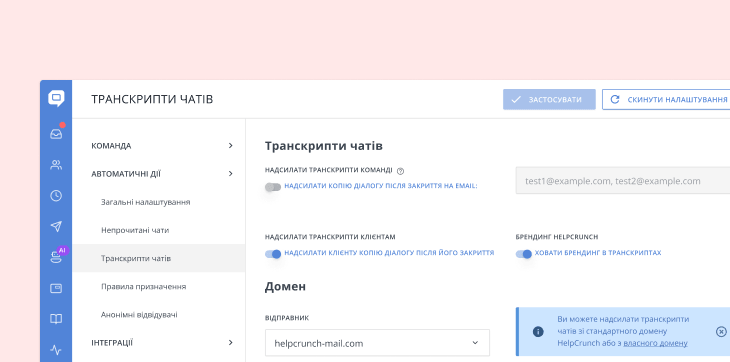Enable sending dialog copy to email toggle
730x362 pixels.
[273, 187]
